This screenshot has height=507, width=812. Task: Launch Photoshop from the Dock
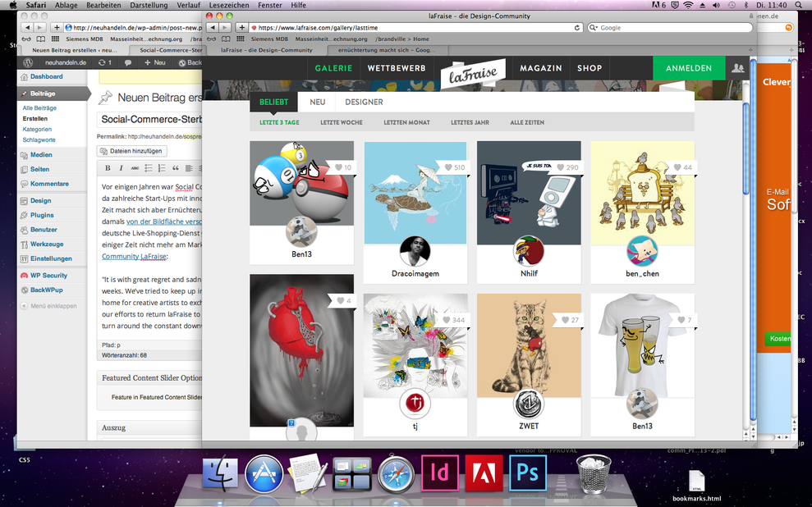(x=528, y=473)
